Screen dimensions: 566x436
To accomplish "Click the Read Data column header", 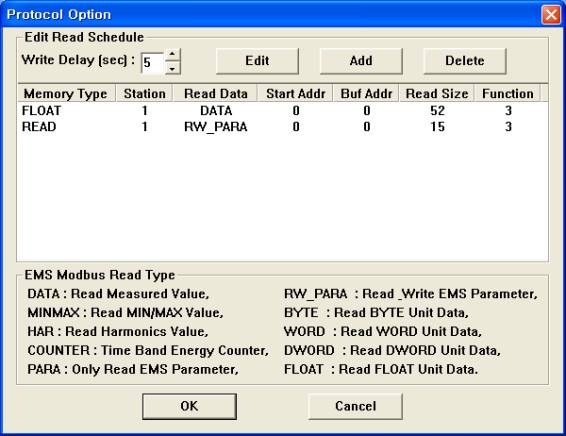I will point(215,93).
